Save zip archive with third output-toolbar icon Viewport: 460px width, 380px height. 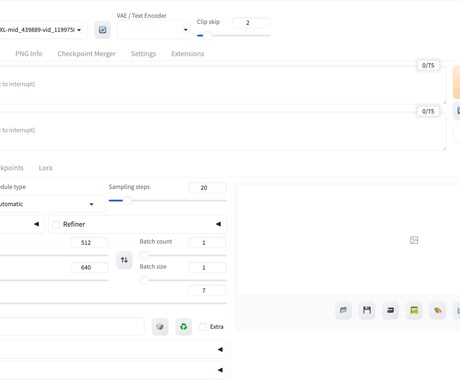[x=390, y=311]
